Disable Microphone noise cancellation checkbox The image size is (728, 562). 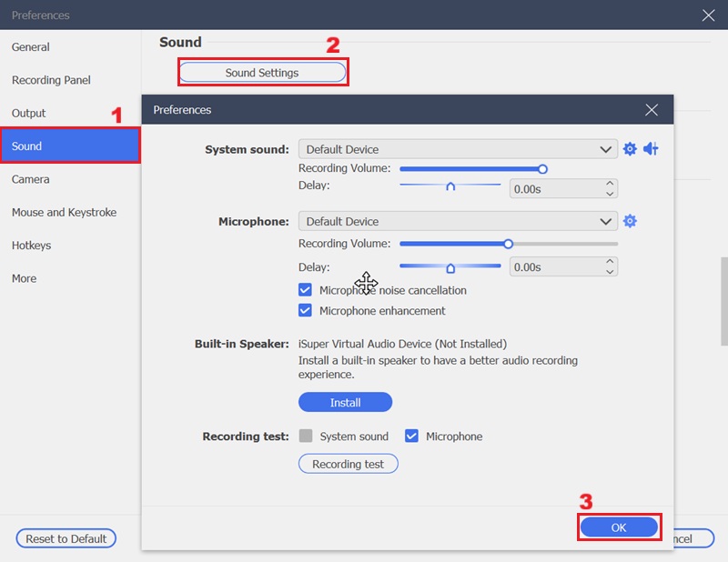[x=306, y=290]
